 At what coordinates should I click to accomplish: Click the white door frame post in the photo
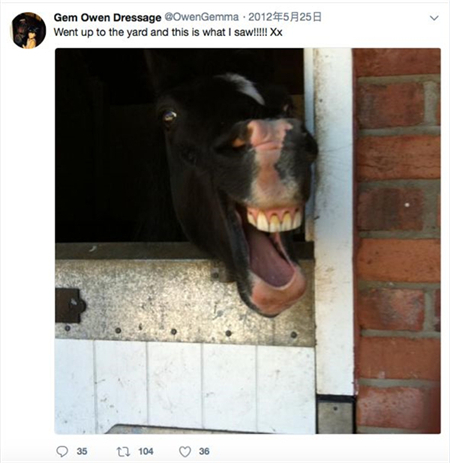point(333,222)
